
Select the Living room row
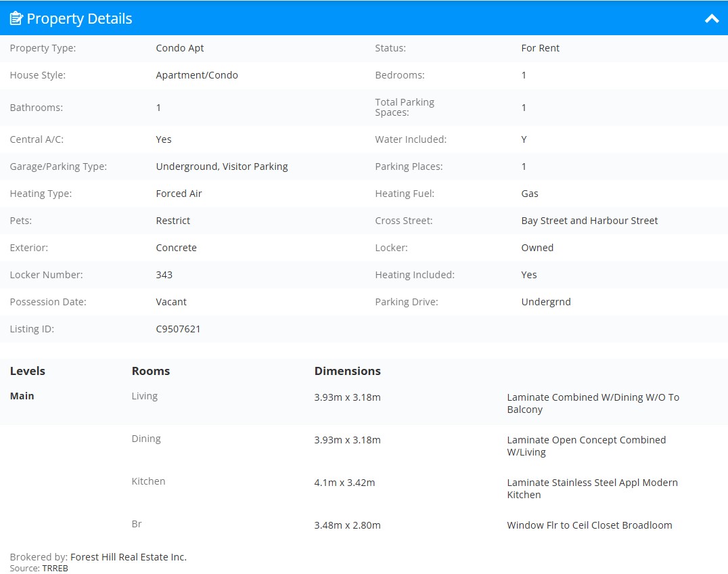coord(364,403)
